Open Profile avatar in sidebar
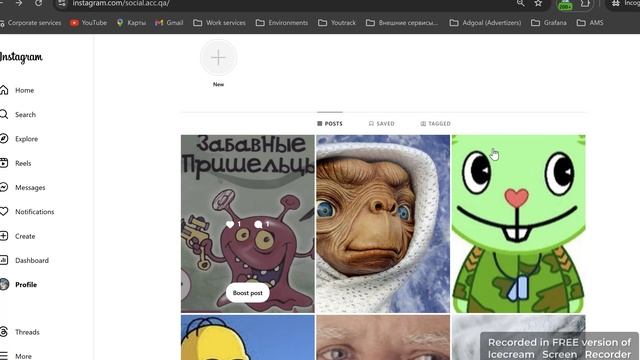The width and height of the screenshot is (640, 360). [x=4, y=284]
